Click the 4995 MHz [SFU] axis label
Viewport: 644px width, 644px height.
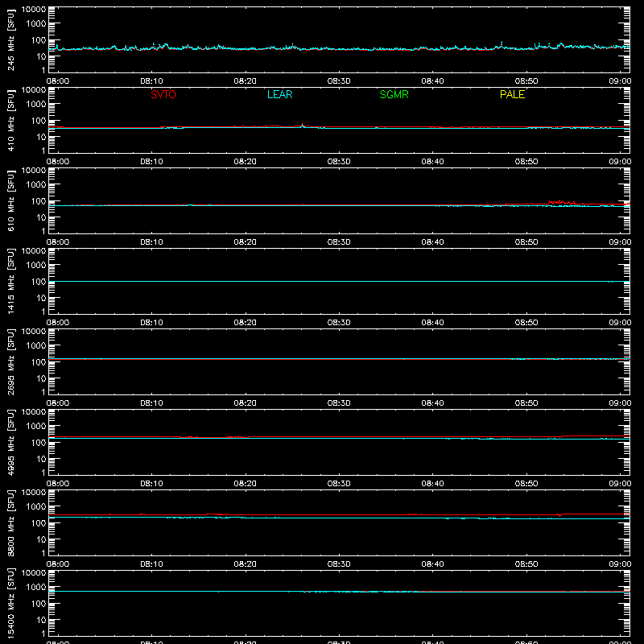point(10,442)
